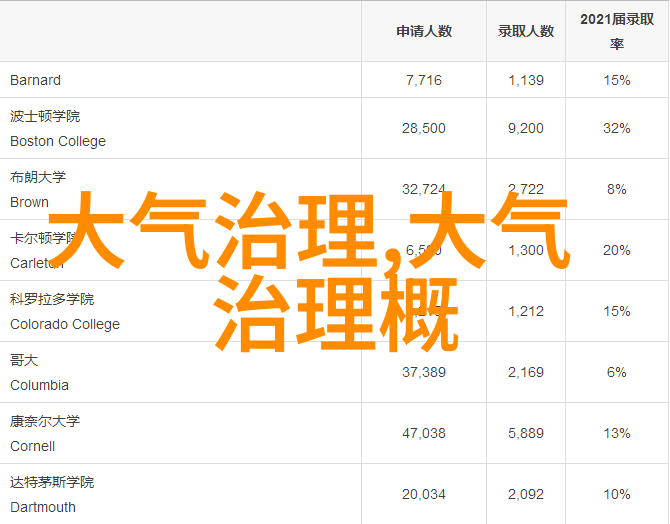Click the 8% acceptance rate cell

[x=617, y=189]
